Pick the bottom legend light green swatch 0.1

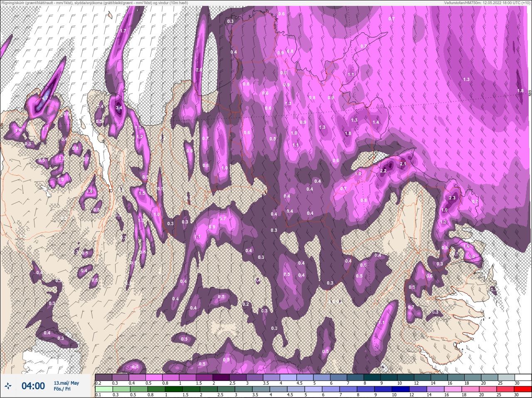click(103, 389)
